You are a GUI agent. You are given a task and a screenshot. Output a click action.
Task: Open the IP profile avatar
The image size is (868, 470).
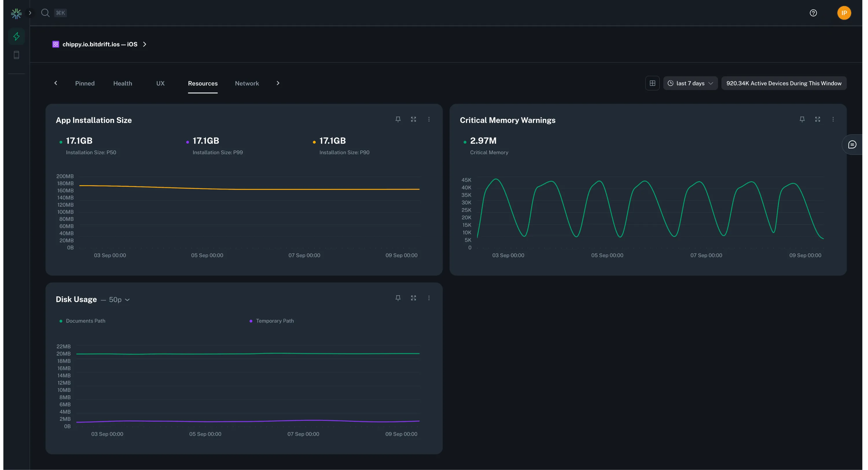(844, 13)
